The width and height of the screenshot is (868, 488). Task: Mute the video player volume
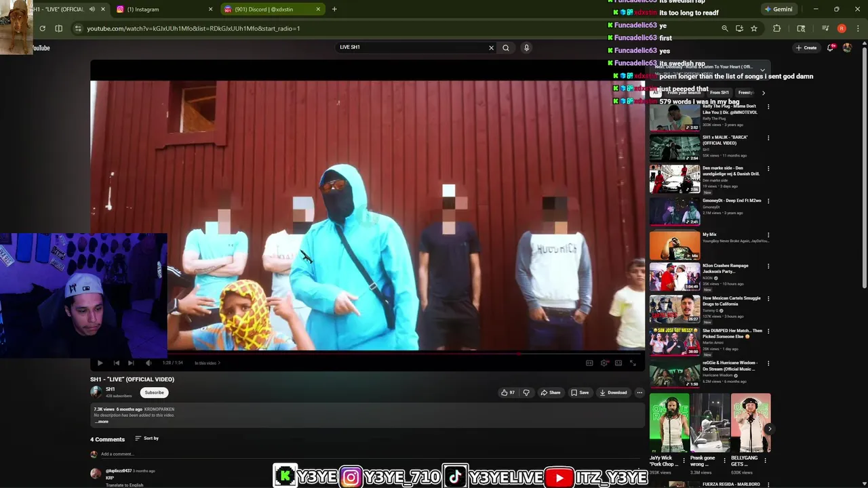(x=149, y=363)
